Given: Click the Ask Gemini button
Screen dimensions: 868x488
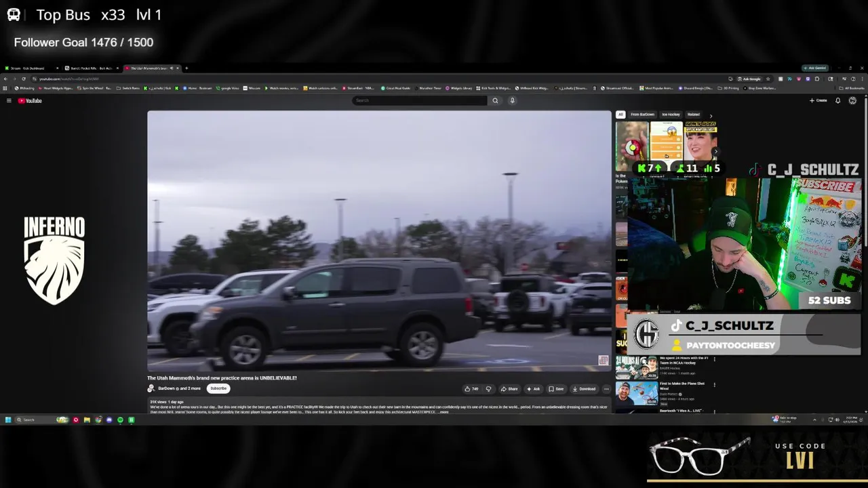Looking at the screenshot, I should click(x=815, y=68).
